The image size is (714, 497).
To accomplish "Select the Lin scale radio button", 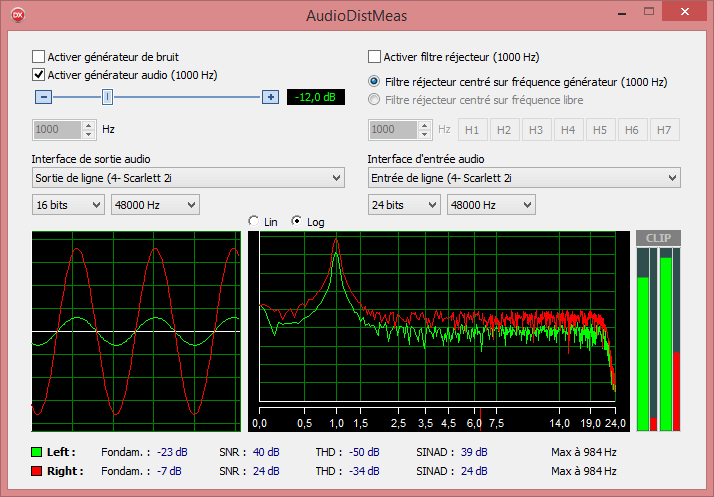I will 255,222.
